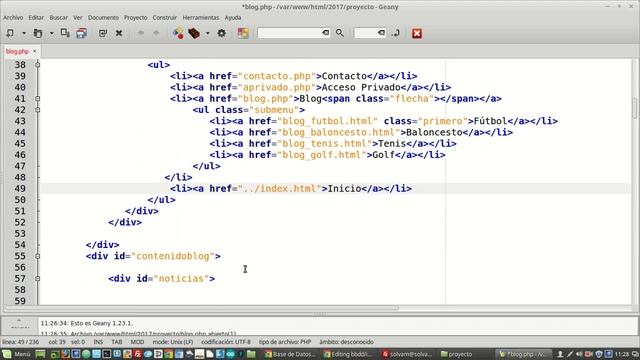
Task: Switch to solvam@solva... taskbar window
Action: coord(407,354)
